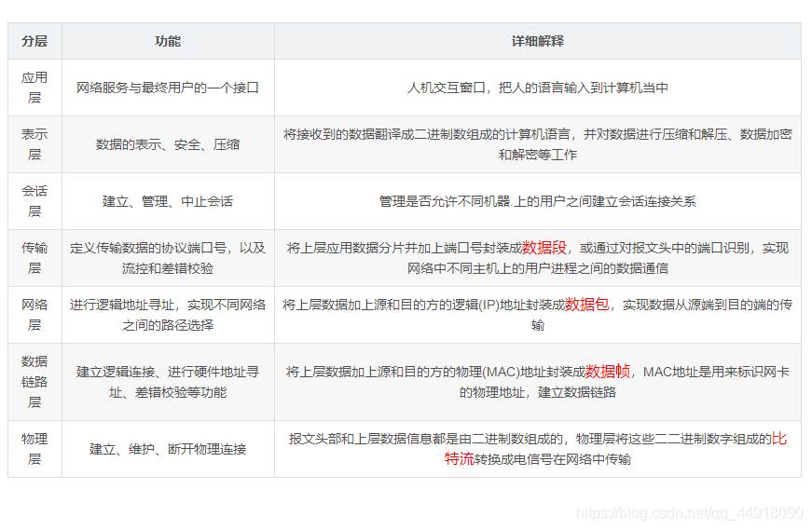Click the red 数据帧 text

[x=608, y=372]
